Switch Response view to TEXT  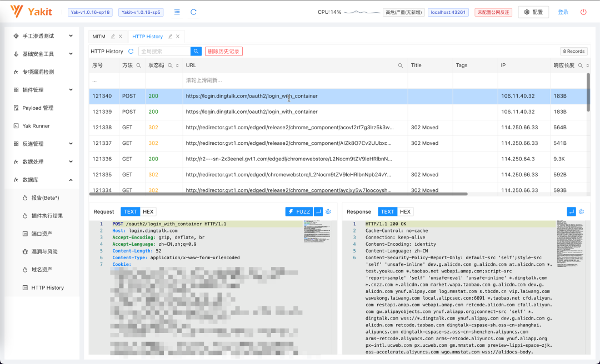point(387,211)
